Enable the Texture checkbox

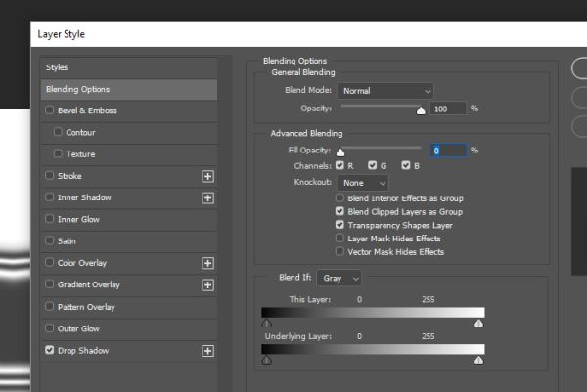tap(58, 153)
